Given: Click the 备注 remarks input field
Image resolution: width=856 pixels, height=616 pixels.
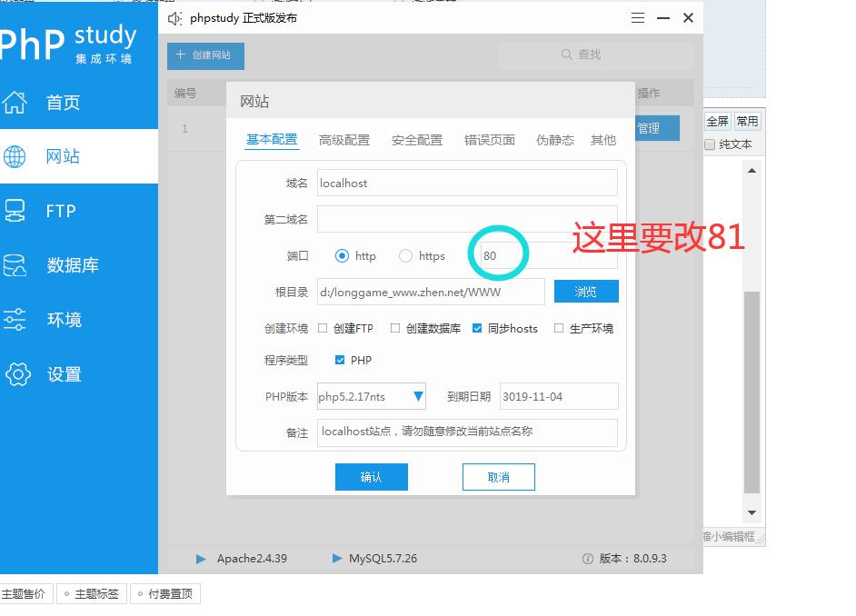Looking at the screenshot, I should (x=467, y=432).
